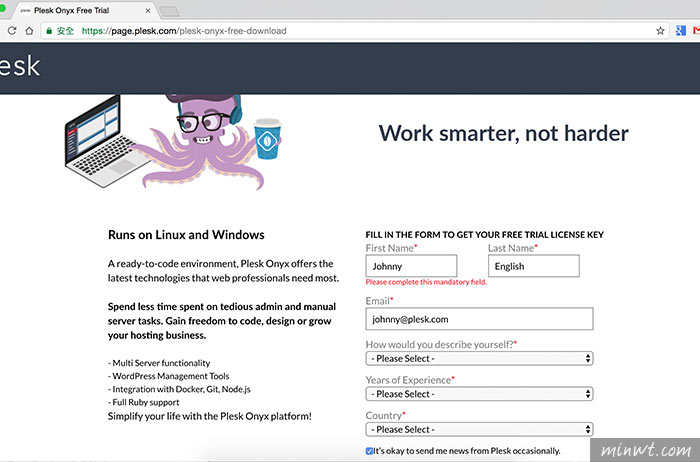Open the How would you describe yourself dropdown
The width and height of the screenshot is (700, 462).
(479, 358)
